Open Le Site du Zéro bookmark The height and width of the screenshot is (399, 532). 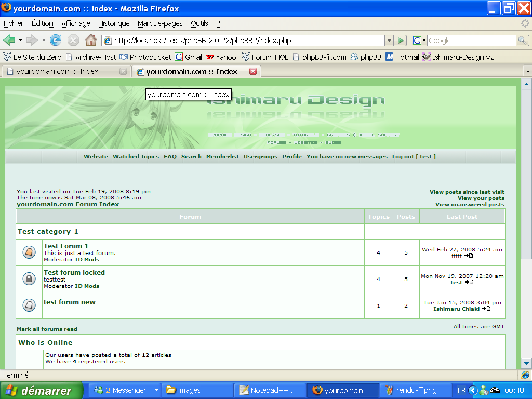(32, 57)
